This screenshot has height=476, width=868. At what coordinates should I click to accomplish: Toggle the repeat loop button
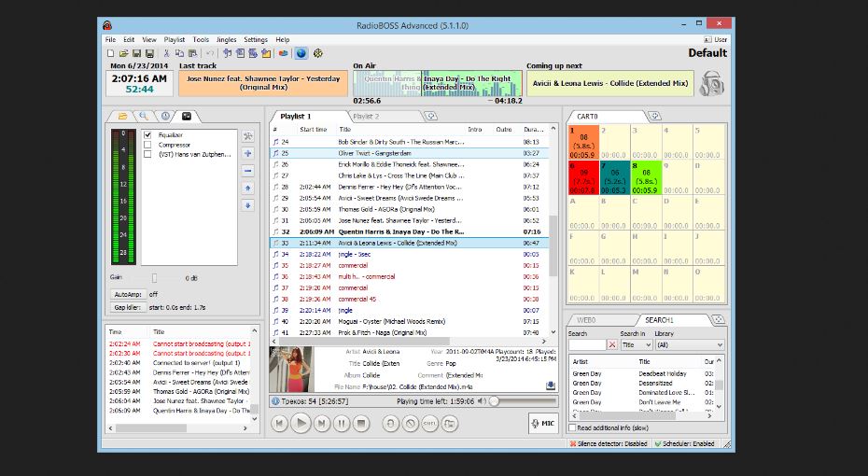coord(390,424)
